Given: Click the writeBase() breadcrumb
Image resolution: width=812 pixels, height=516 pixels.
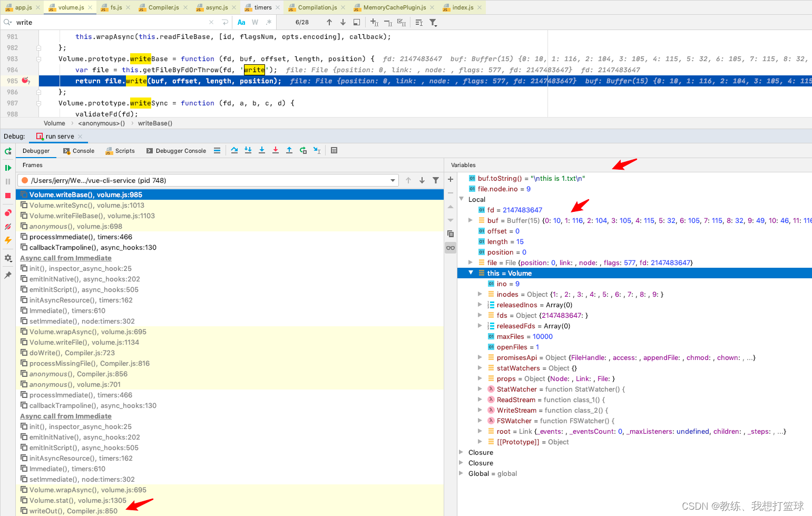Looking at the screenshot, I should [x=155, y=123].
